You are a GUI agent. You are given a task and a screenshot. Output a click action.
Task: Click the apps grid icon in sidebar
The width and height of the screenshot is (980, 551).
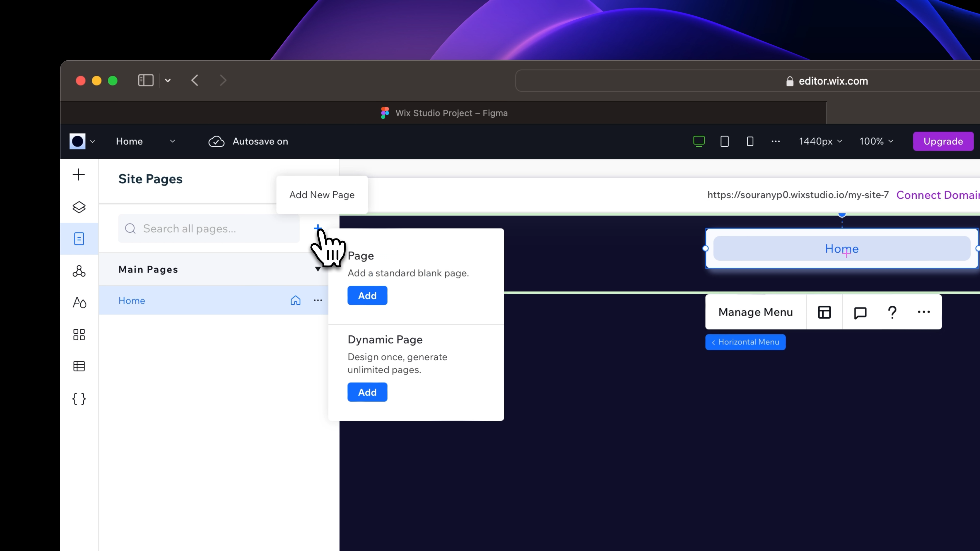[x=79, y=335]
